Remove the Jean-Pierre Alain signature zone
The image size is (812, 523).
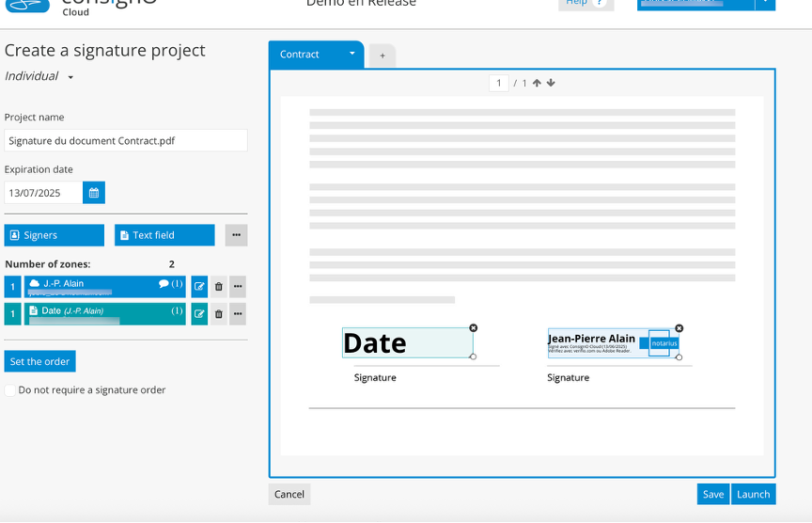(x=679, y=329)
